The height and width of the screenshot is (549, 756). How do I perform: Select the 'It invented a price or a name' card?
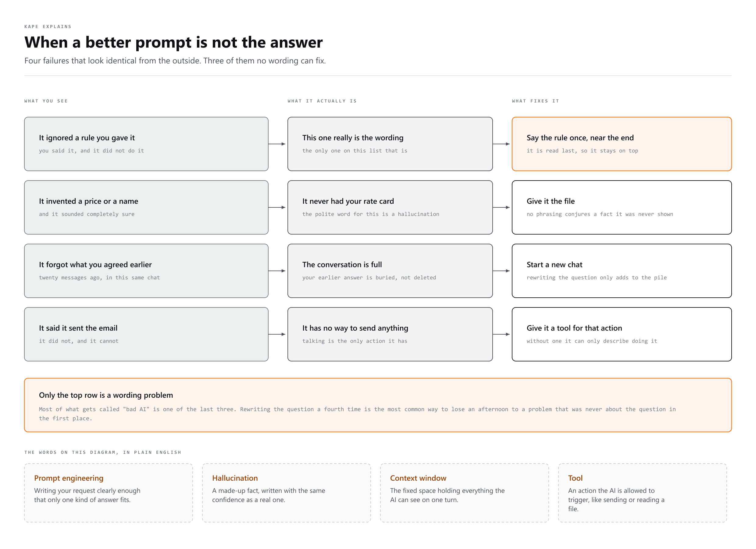146,207
